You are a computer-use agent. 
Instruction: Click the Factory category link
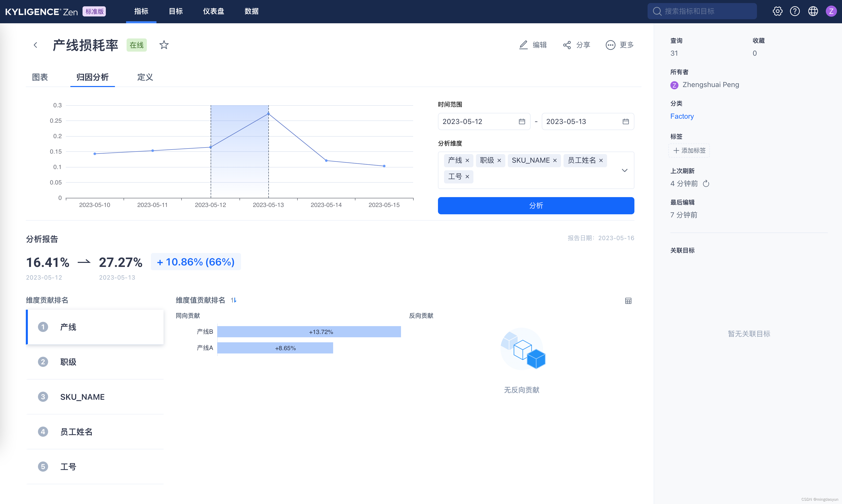682,116
